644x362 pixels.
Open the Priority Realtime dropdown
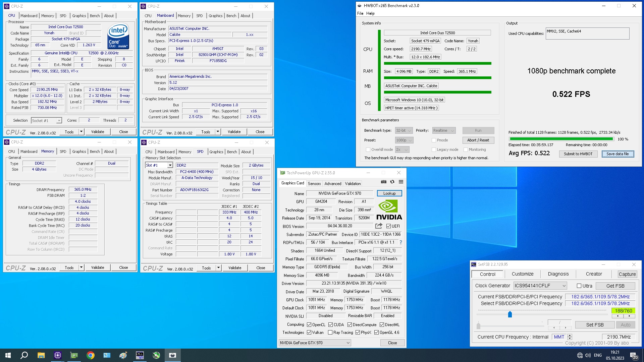443,131
